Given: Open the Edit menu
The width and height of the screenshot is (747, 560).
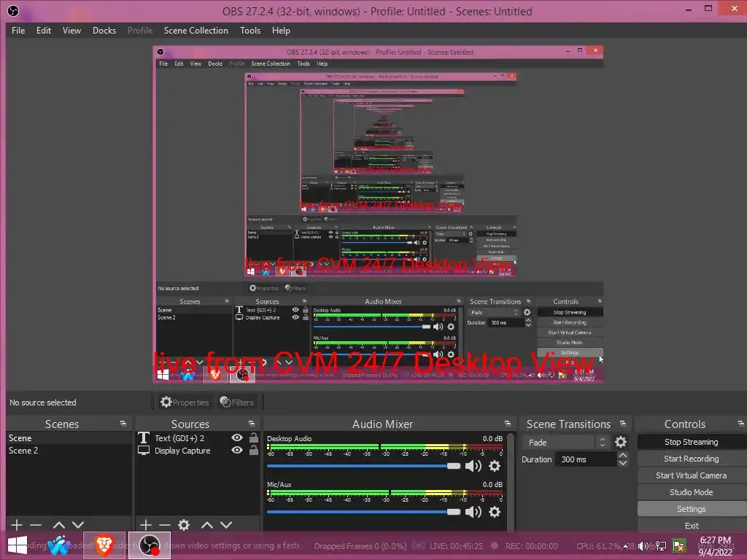Looking at the screenshot, I should (x=43, y=31).
